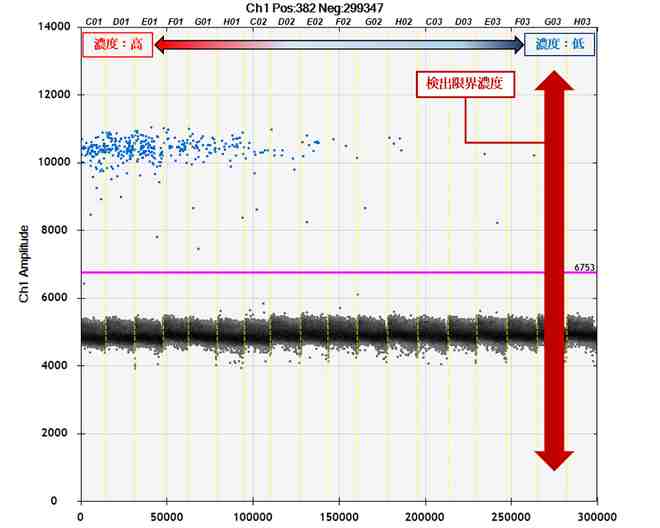Viewport: 660px width, 528px height.
Task: Click the 200000 event-number tick label
Action: coord(425,517)
